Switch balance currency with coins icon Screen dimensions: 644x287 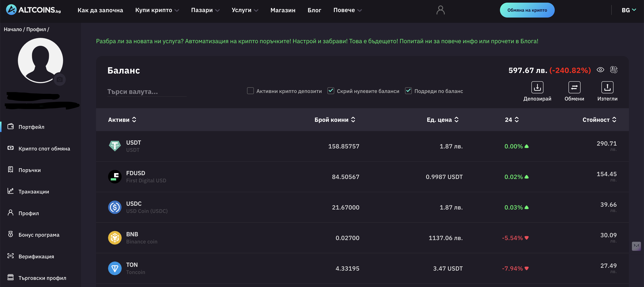pyautogui.click(x=613, y=70)
